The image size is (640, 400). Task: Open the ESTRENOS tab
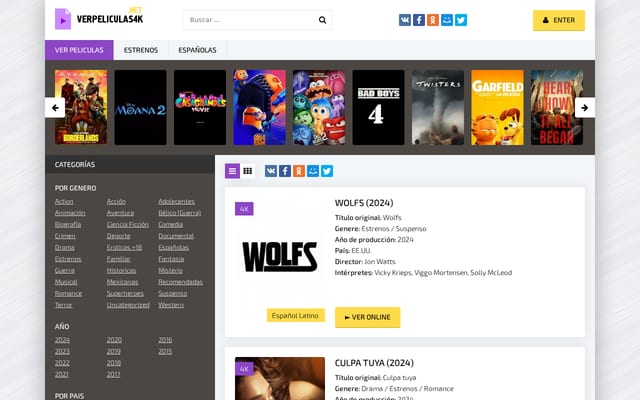click(x=141, y=50)
